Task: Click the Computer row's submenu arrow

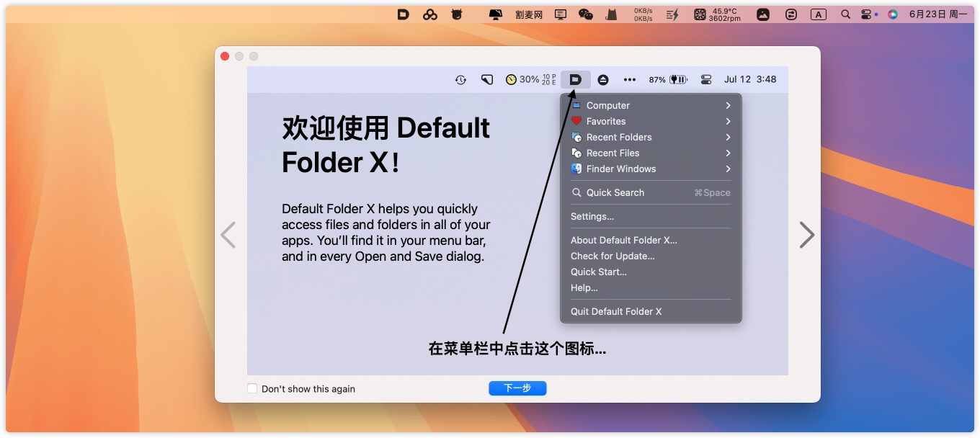Action: (x=729, y=105)
